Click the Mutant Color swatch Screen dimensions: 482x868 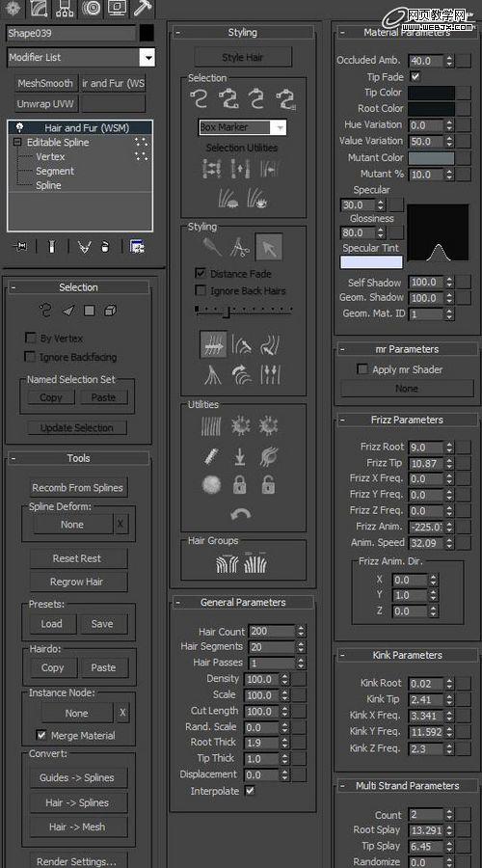(x=432, y=158)
